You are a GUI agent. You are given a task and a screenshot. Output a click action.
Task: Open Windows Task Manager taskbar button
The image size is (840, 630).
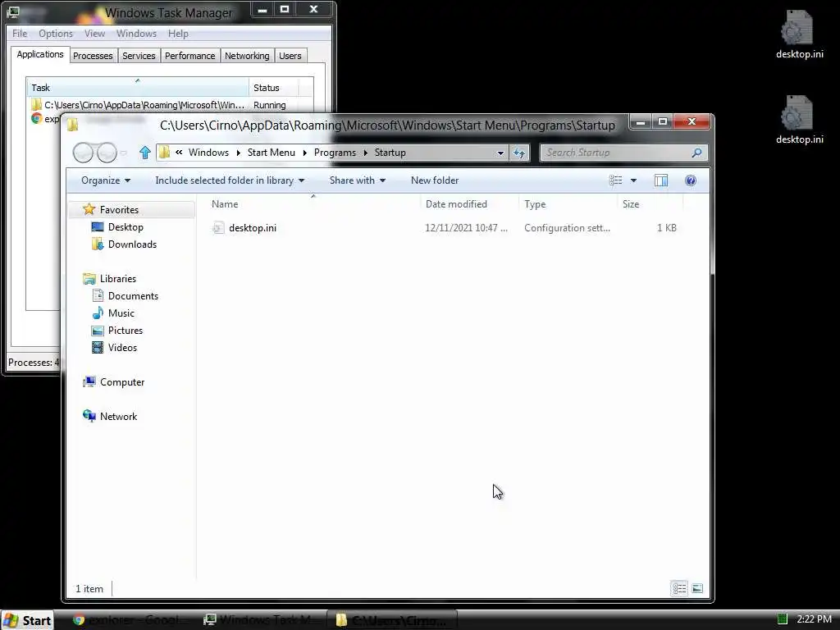(x=262, y=620)
